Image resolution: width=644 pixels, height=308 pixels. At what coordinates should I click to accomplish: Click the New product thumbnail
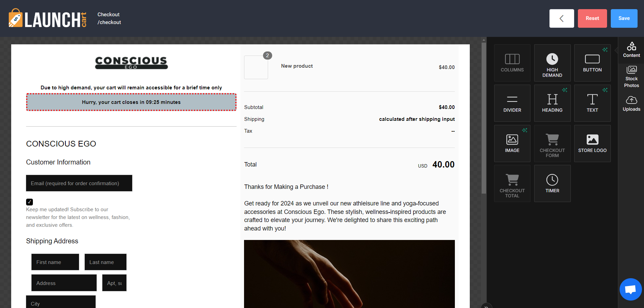(256, 67)
